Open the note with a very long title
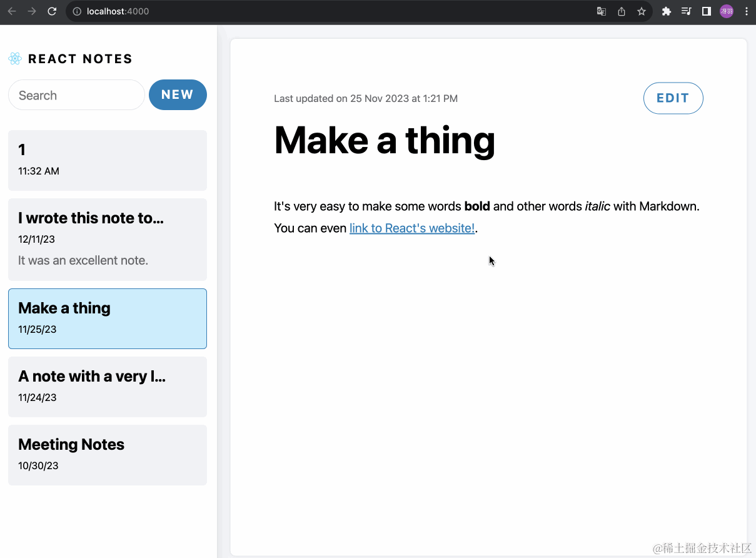Image resolution: width=756 pixels, height=558 pixels. coord(107,386)
